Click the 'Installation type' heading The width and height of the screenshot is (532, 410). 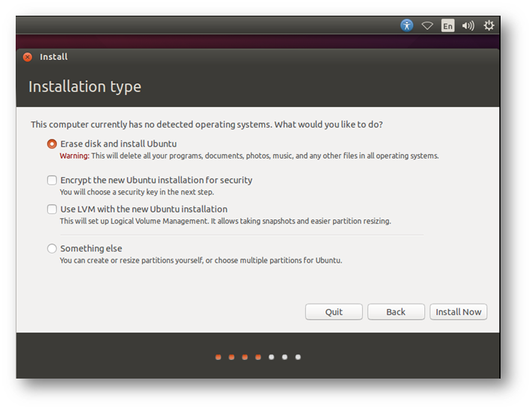[x=85, y=87]
